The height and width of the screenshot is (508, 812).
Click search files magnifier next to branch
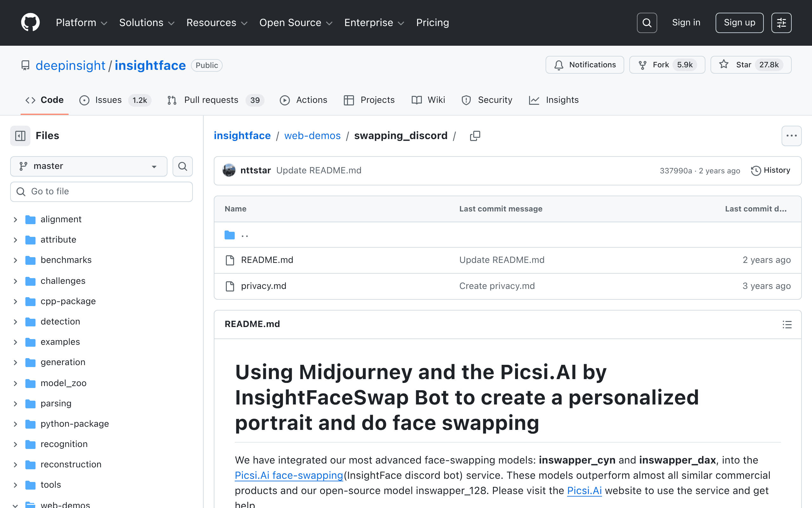point(182,166)
